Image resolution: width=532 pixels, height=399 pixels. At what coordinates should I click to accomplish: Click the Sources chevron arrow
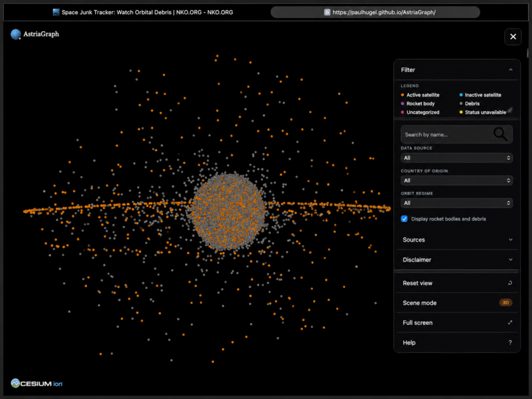(x=510, y=240)
